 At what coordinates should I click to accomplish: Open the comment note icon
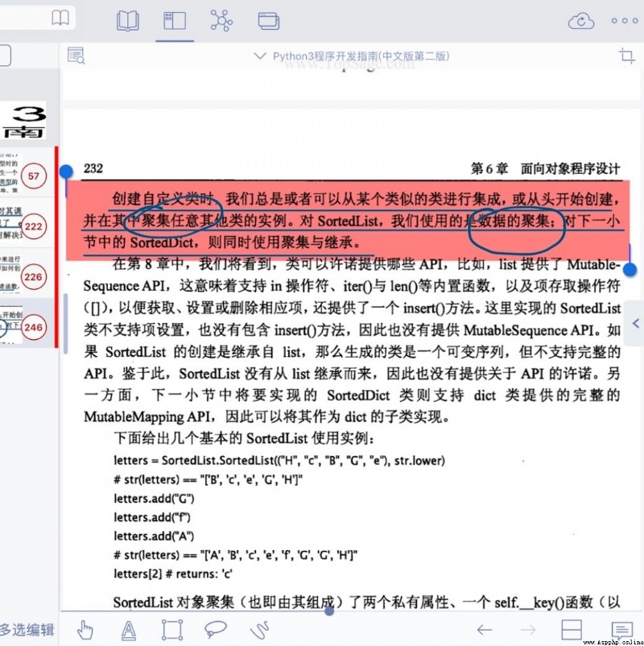click(x=622, y=631)
